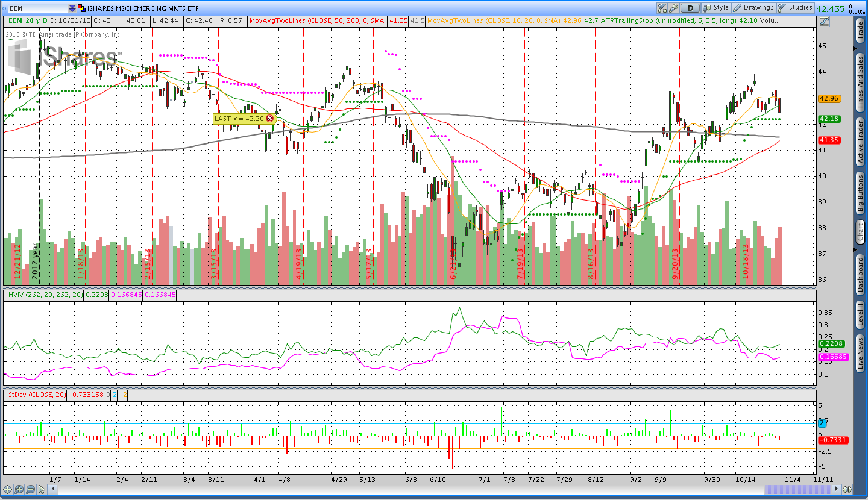This screenshot has height=500, width=868.
Task: Open the Studies menu
Action: coord(794,8)
